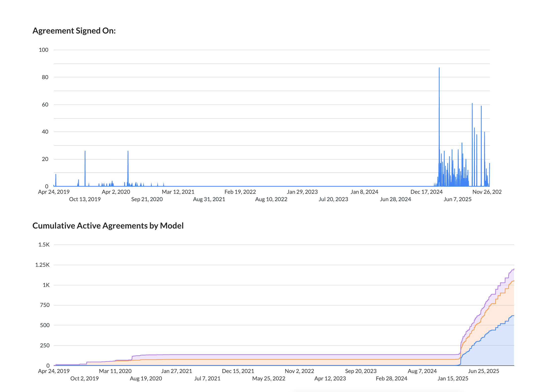The height and width of the screenshot is (392, 547).
Task: Select the 'Jun 25, 2025' axis label
Action: pos(484,371)
